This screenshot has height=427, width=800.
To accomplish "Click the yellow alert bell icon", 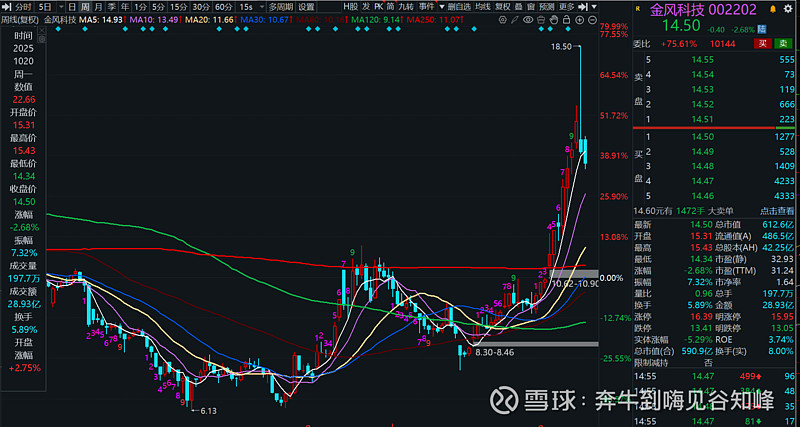I will (x=772, y=9).
